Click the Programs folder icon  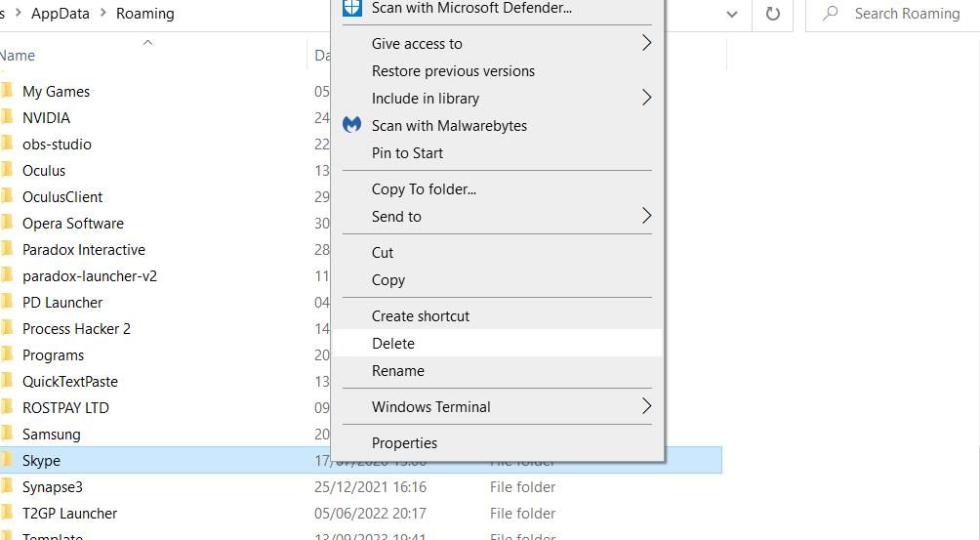click(x=6, y=354)
